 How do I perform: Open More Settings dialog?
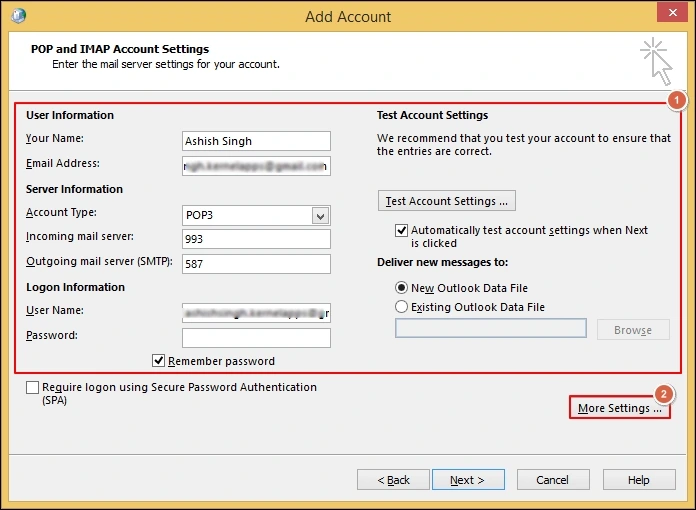pos(619,408)
